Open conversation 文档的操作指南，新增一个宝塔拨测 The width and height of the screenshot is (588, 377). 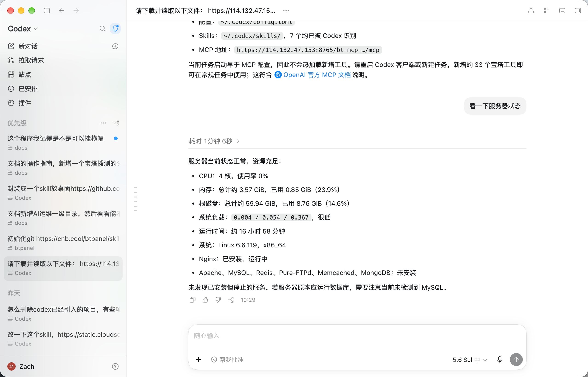[63, 168]
